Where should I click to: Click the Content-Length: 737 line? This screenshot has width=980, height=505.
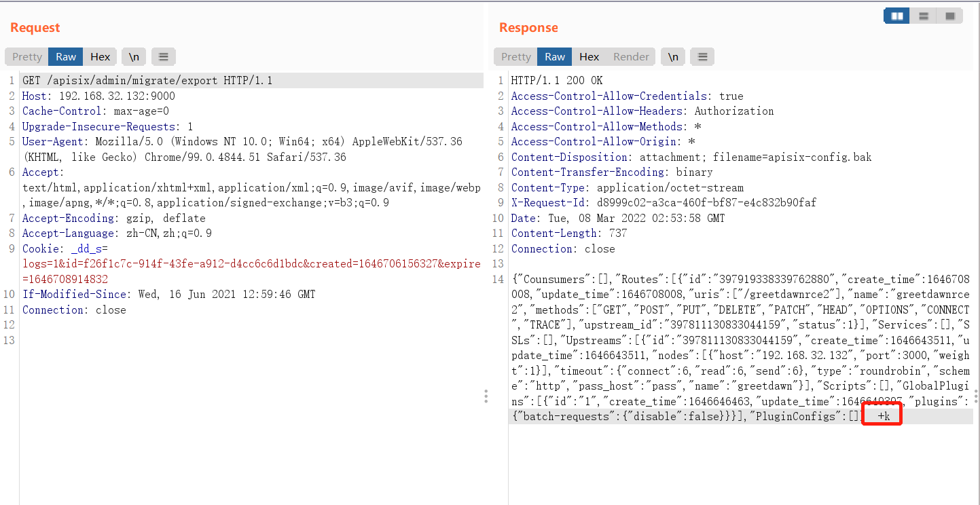point(569,233)
